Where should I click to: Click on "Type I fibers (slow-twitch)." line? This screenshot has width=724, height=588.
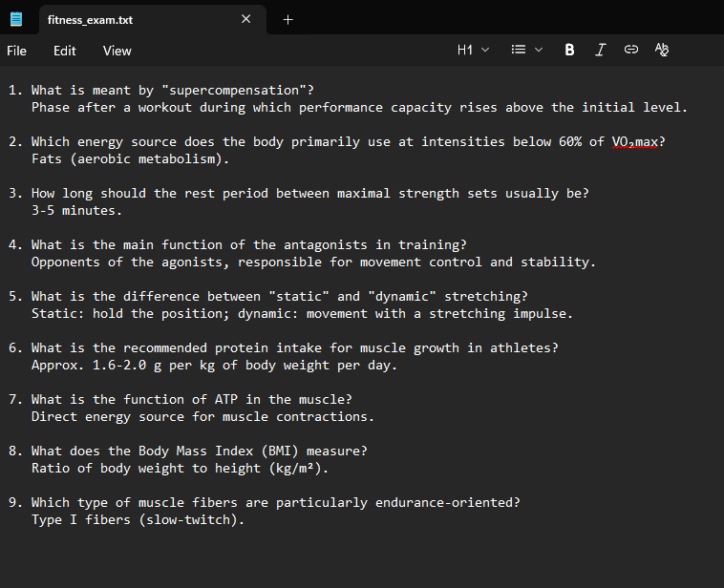pyautogui.click(x=138, y=520)
